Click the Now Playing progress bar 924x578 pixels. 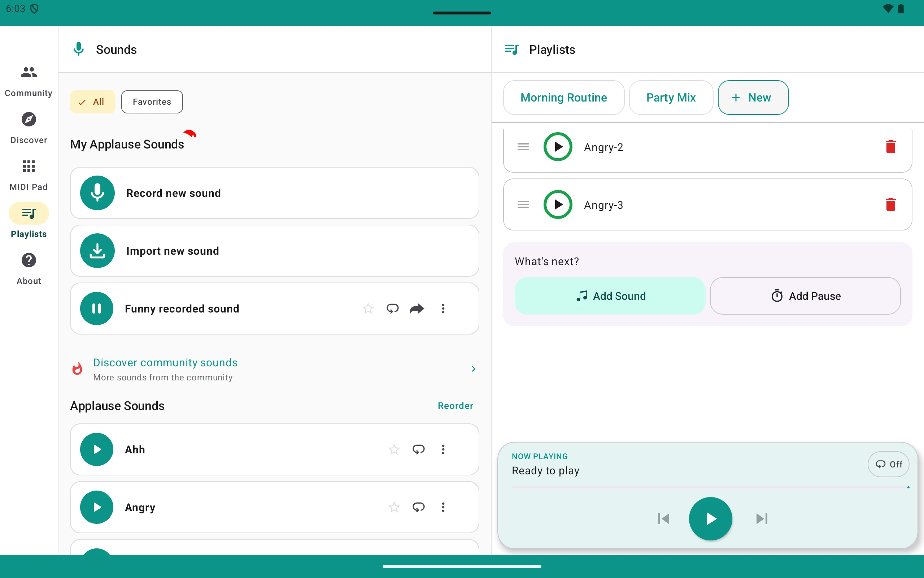pos(710,487)
